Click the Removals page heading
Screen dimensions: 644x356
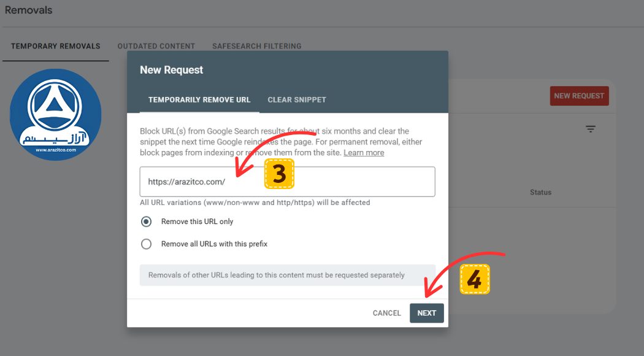pyautogui.click(x=28, y=10)
